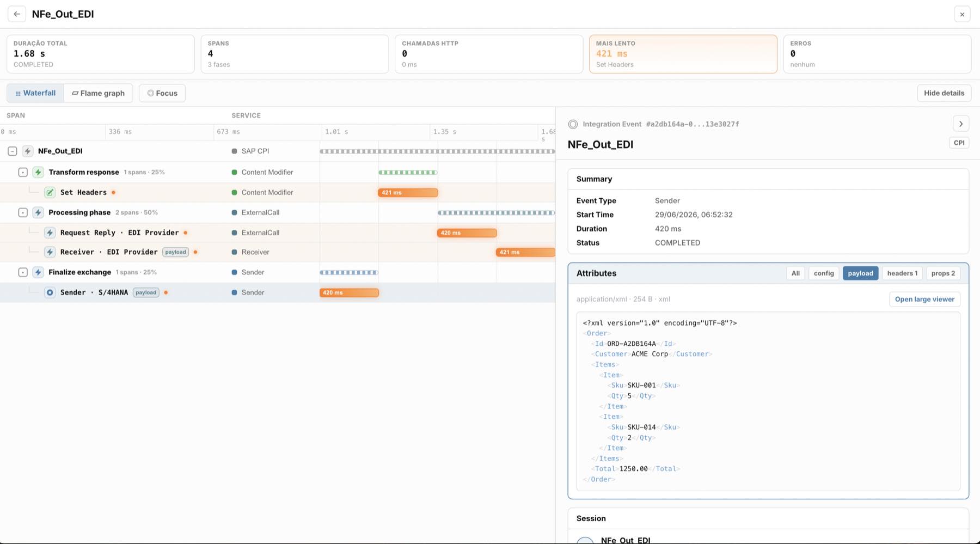Image resolution: width=980 pixels, height=544 pixels.
Task: Click Transform response lightning icon
Action: point(38,172)
